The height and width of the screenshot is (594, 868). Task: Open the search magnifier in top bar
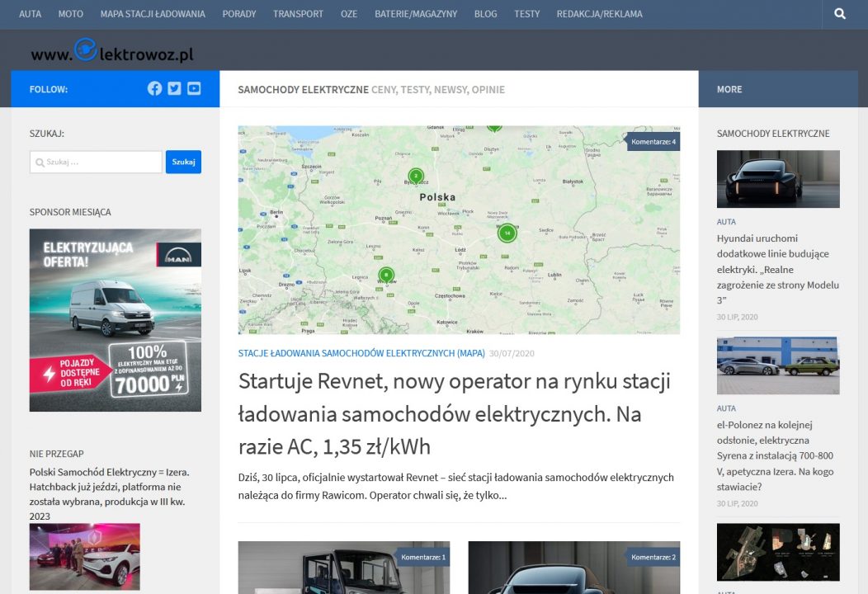click(x=840, y=14)
